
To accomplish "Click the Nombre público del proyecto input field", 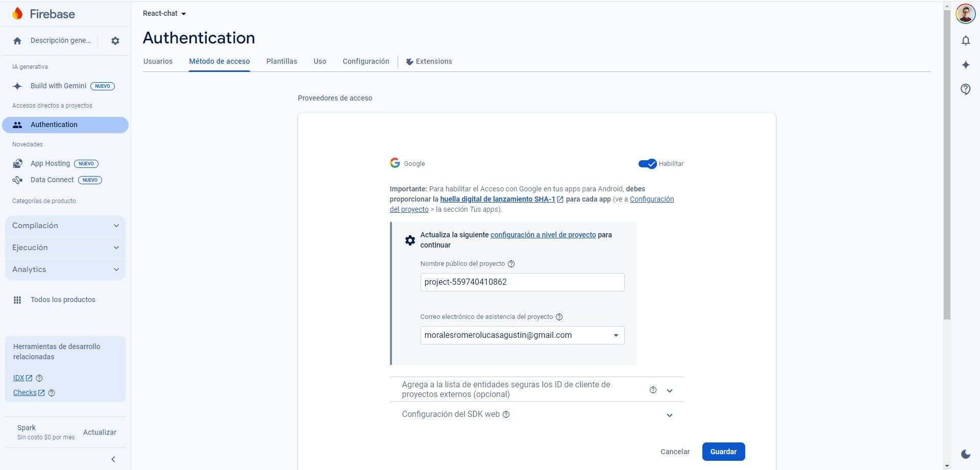I will pyautogui.click(x=522, y=282).
